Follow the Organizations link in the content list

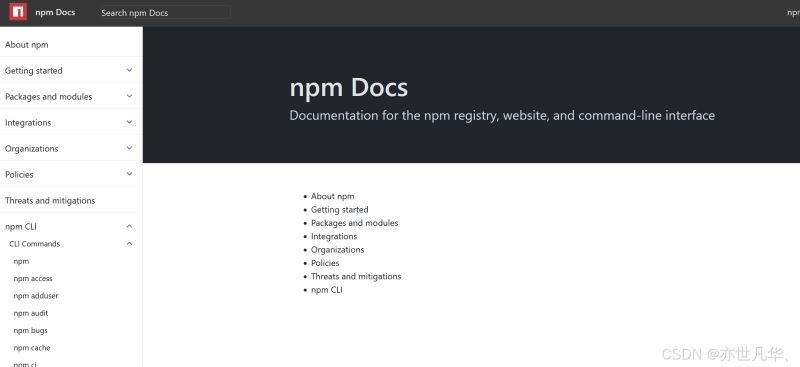tap(338, 249)
